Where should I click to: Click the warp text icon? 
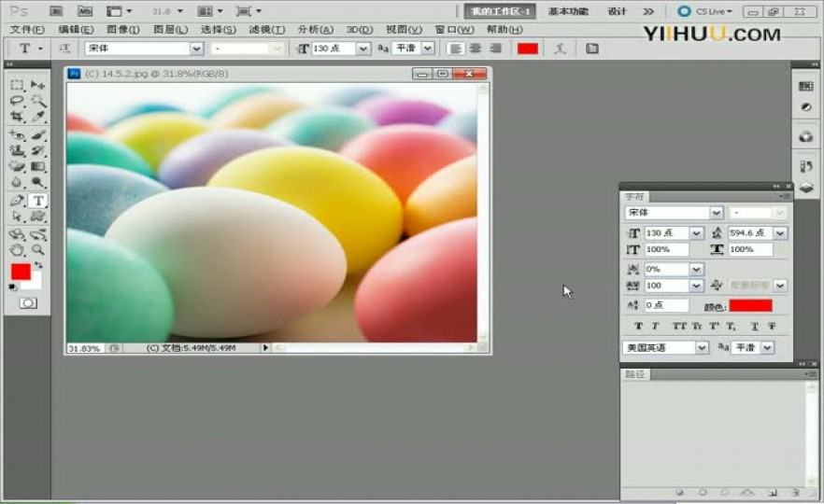(x=560, y=49)
